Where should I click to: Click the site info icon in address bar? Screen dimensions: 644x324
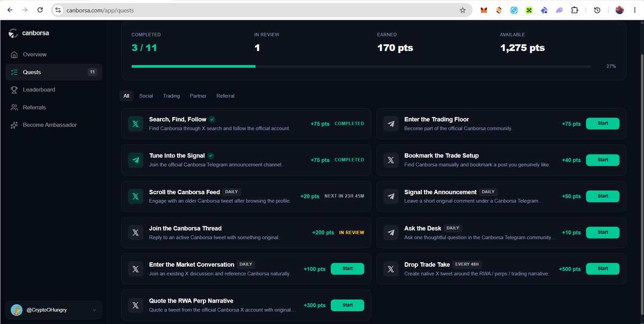tap(58, 10)
